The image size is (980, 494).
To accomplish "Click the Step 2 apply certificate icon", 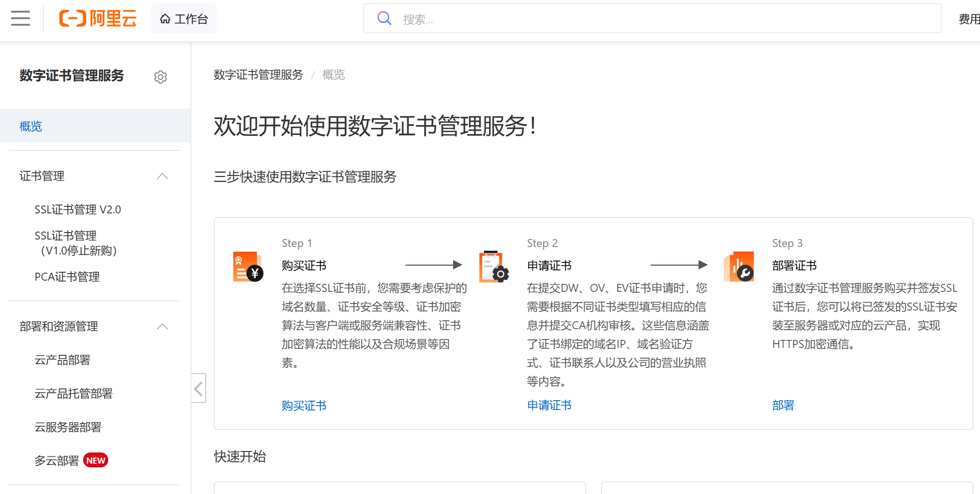I will [x=494, y=267].
